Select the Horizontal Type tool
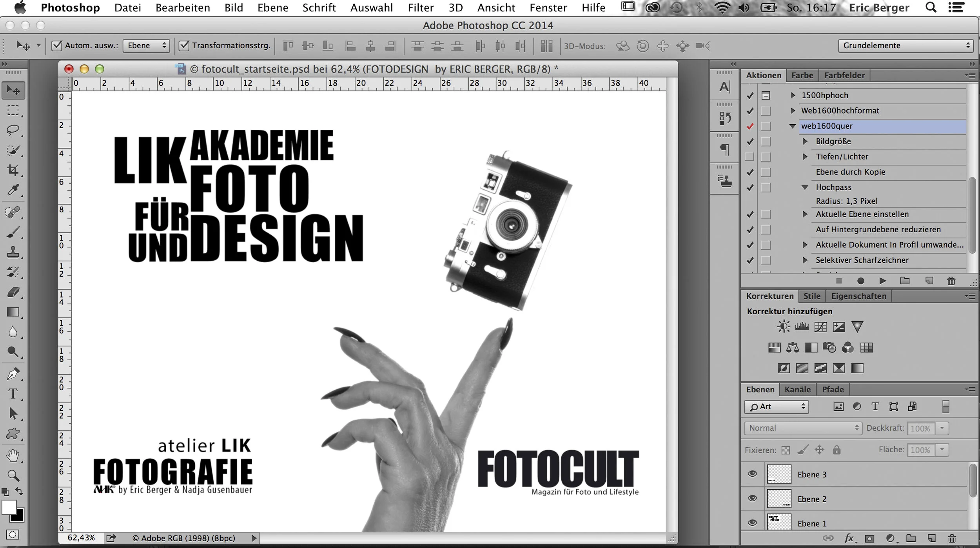This screenshot has height=548, width=980. click(x=13, y=394)
